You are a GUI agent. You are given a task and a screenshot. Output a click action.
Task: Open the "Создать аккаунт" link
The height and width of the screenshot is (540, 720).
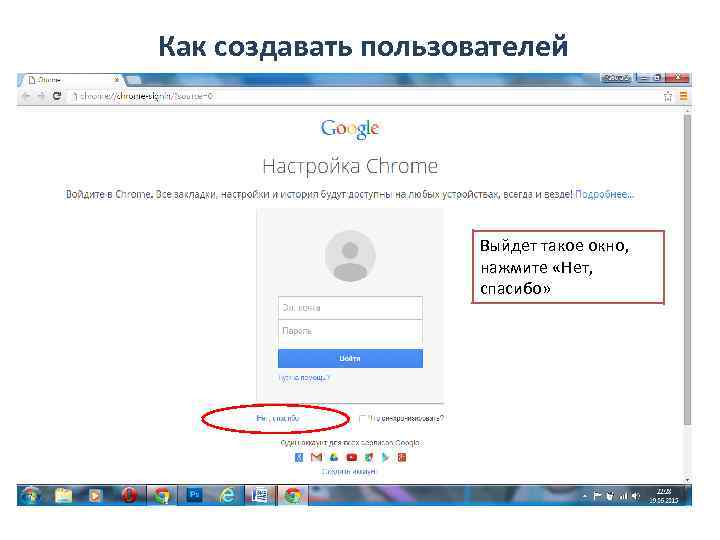[349, 472]
